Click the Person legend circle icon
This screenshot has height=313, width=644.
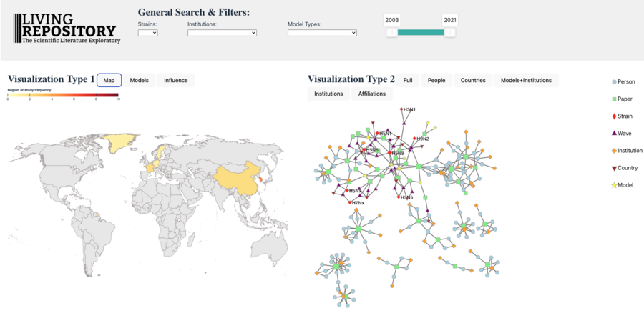pos(615,82)
